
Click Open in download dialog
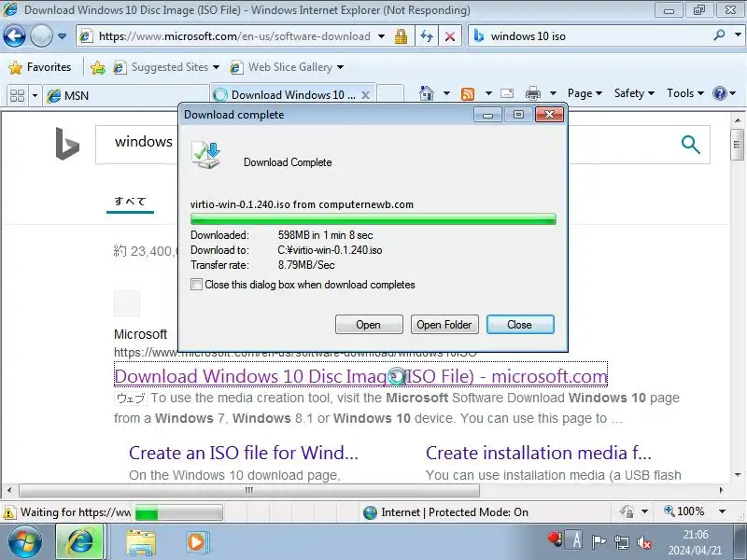pyautogui.click(x=369, y=324)
